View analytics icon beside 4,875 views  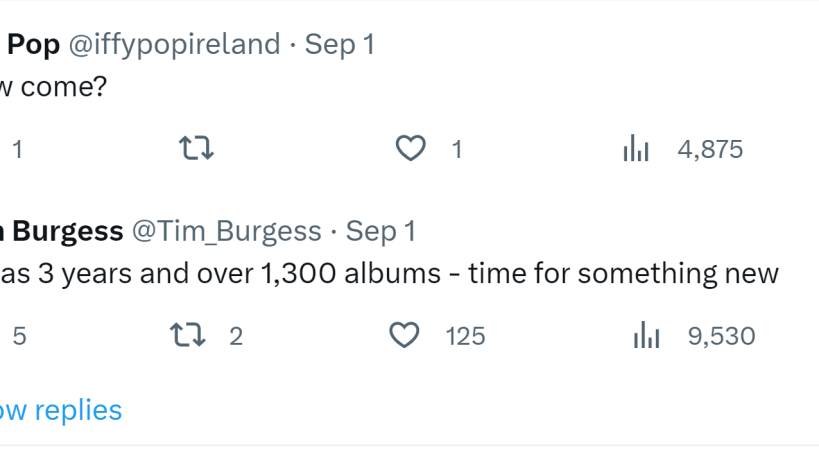[x=636, y=150]
